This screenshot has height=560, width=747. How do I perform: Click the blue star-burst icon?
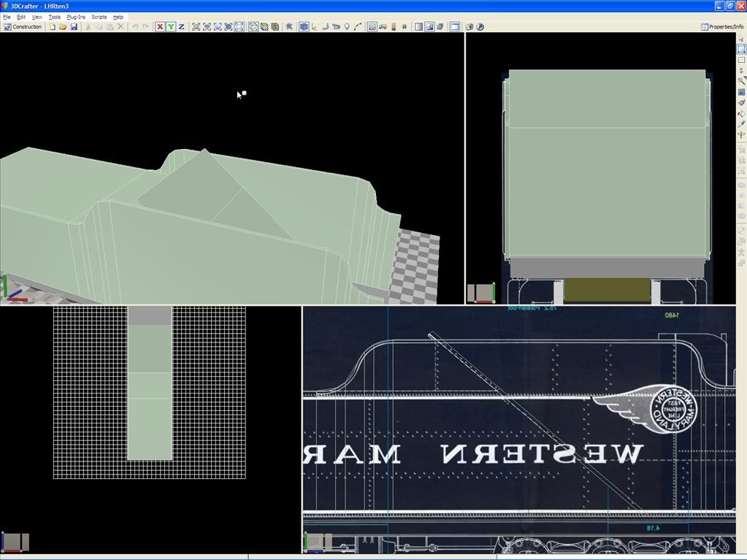click(289, 27)
